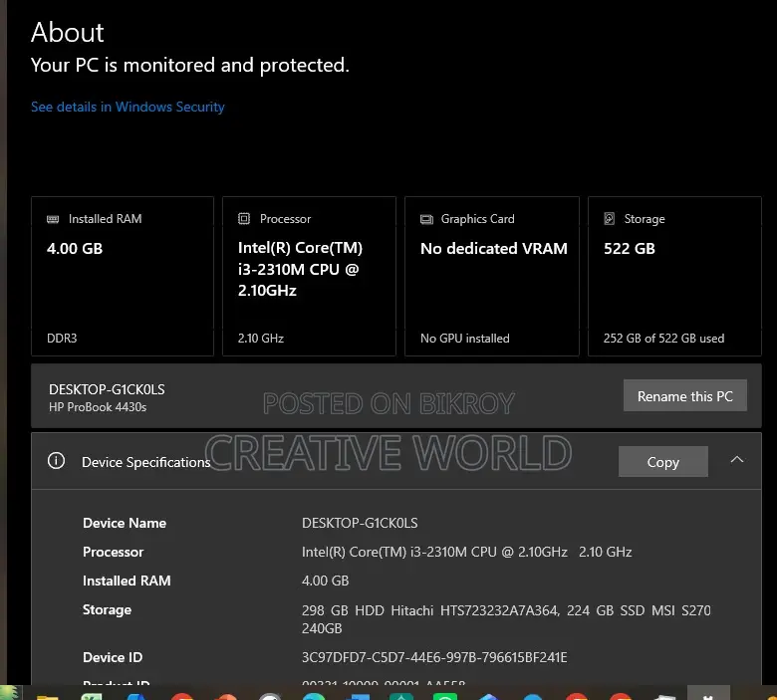Click processor name in the Processor card

pyautogui.click(x=300, y=269)
